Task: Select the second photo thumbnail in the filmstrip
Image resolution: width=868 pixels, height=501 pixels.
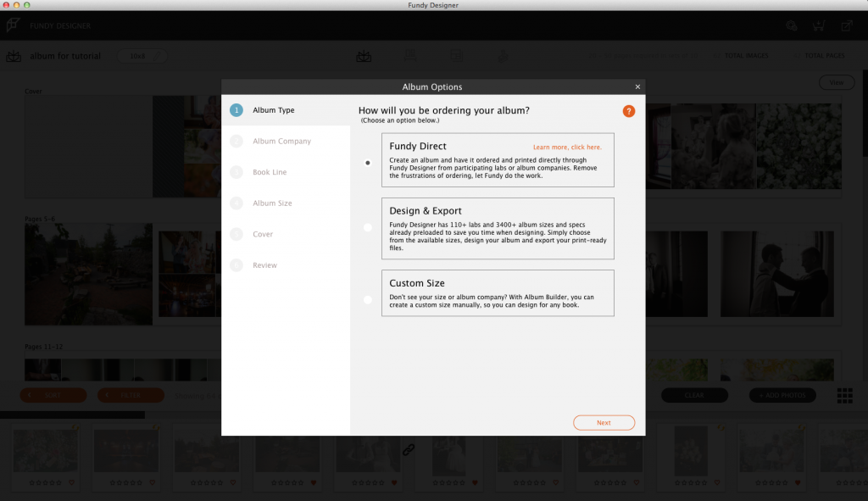Action: point(126,449)
